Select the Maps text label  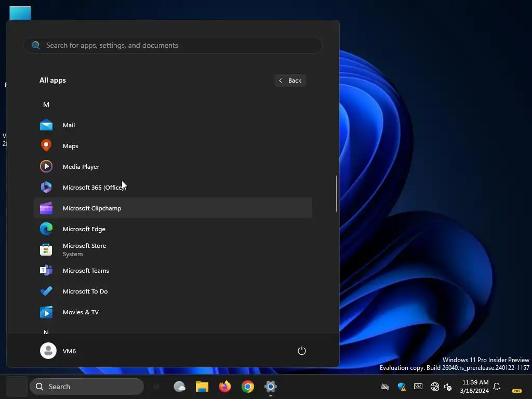(x=71, y=146)
